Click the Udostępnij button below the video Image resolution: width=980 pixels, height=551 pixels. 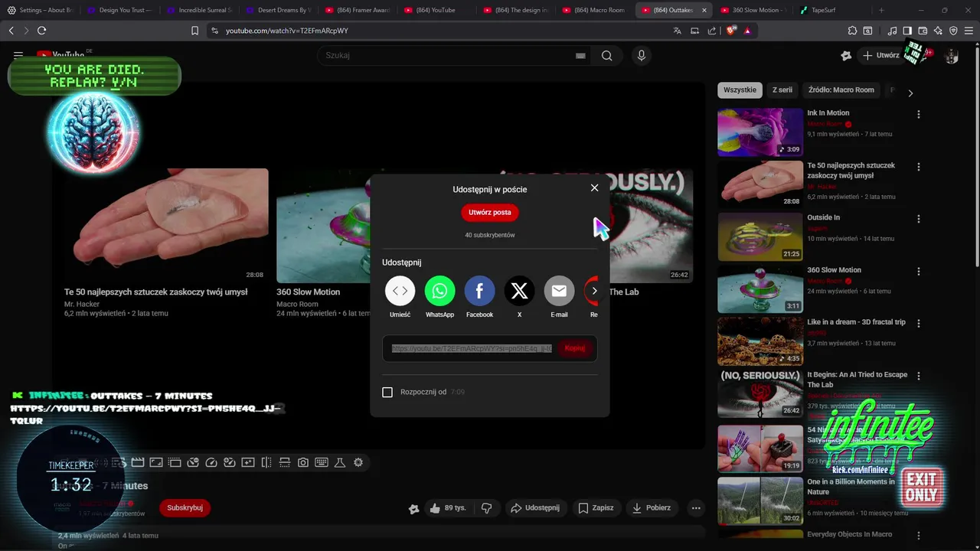pos(535,507)
